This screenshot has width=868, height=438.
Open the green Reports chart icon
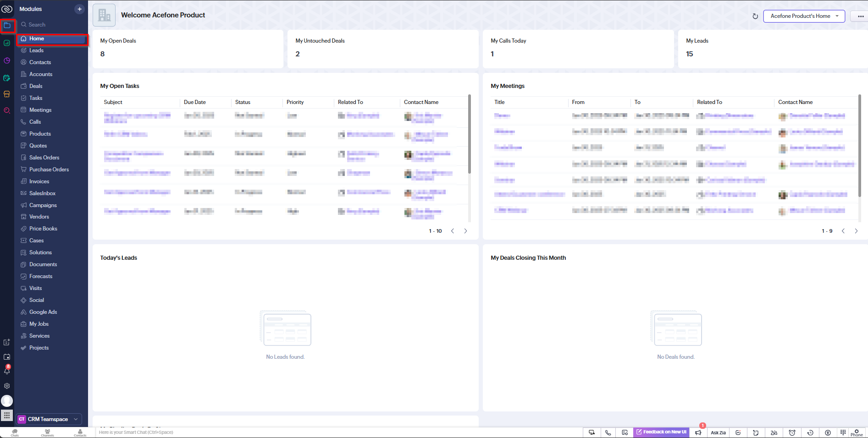7,43
